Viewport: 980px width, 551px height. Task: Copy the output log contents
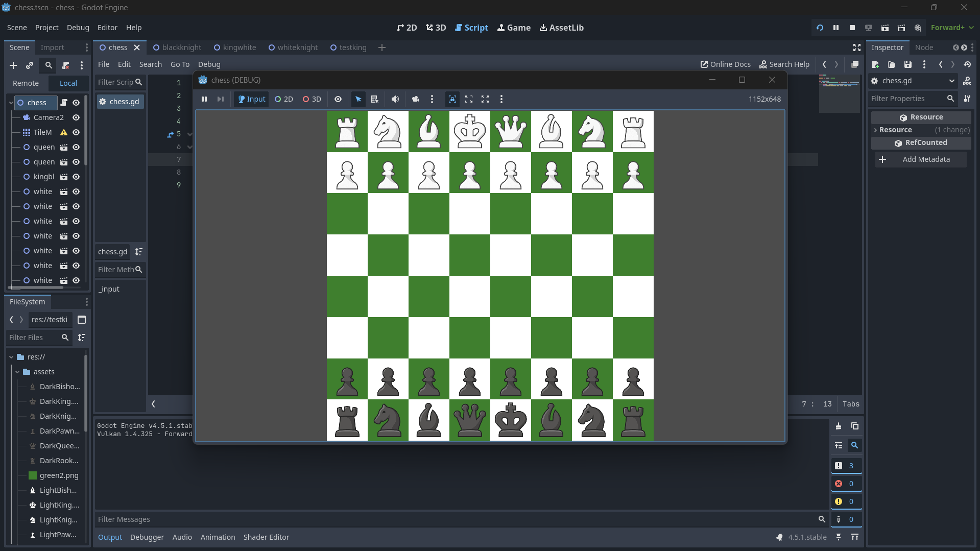(x=855, y=426)
